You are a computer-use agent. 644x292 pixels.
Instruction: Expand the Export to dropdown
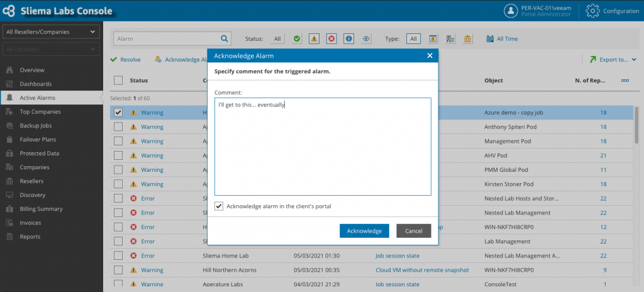point(613,60)
